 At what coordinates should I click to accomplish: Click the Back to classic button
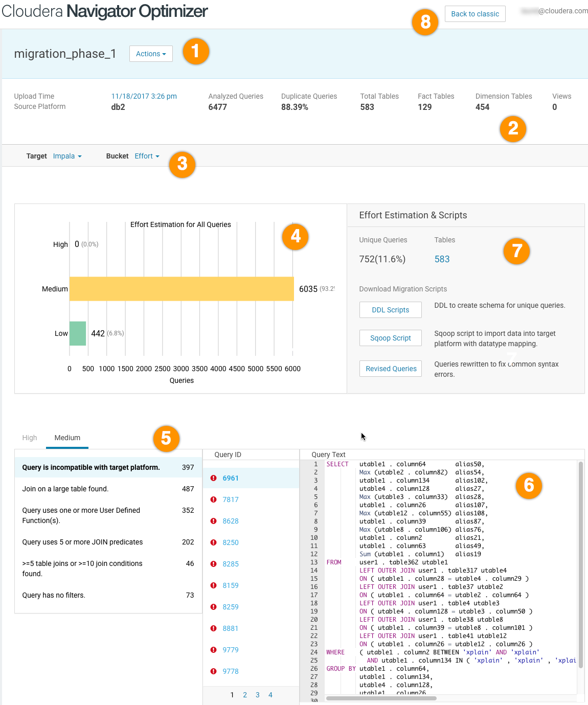pyautogui.click(x=475, y=14)
